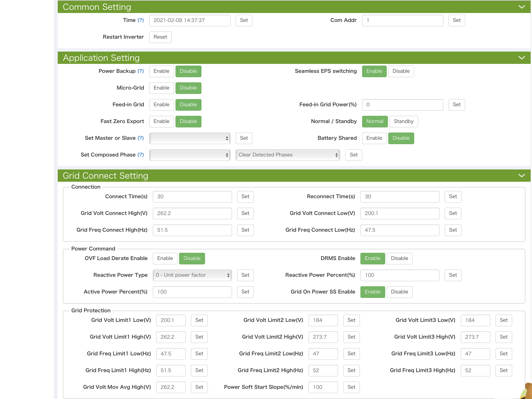Disable Power Backup
Image resolution: width=532 pixels, height=399 pixels.
[x=188, y=71]
